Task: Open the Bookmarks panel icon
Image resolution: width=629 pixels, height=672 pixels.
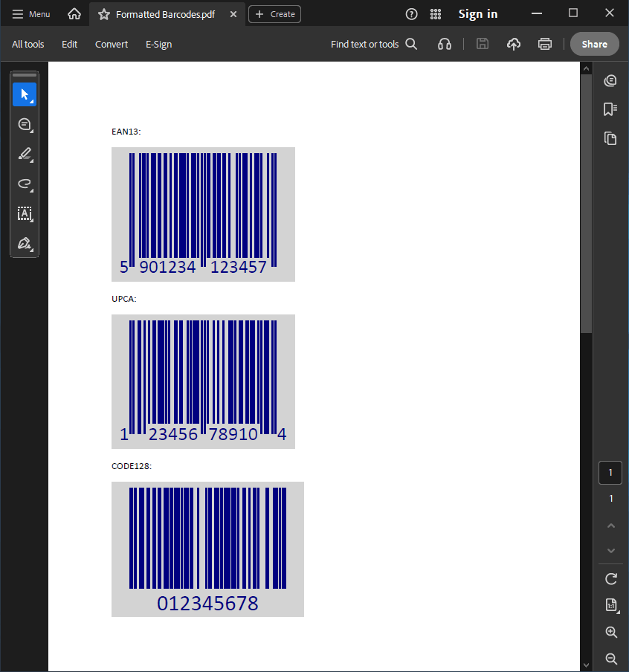Action: click(610, 109)
